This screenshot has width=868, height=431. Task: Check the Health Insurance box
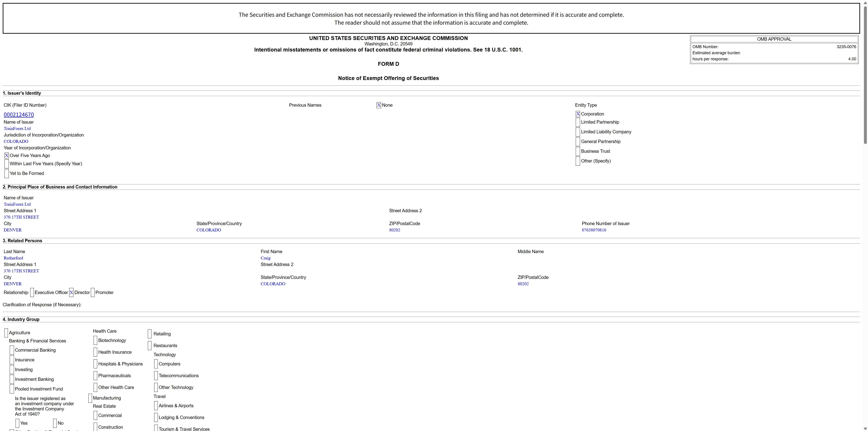(x=95, y=352)
